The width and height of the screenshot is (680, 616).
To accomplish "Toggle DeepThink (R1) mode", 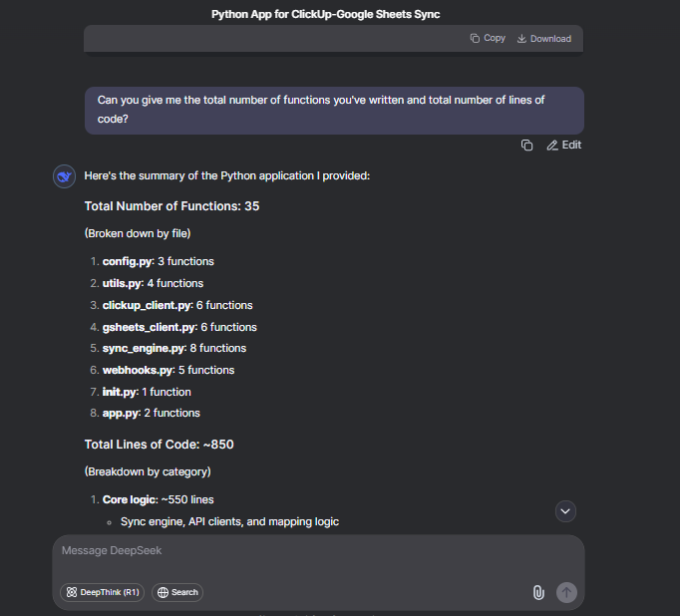I will pyautogui.click(x=103, y=592).
